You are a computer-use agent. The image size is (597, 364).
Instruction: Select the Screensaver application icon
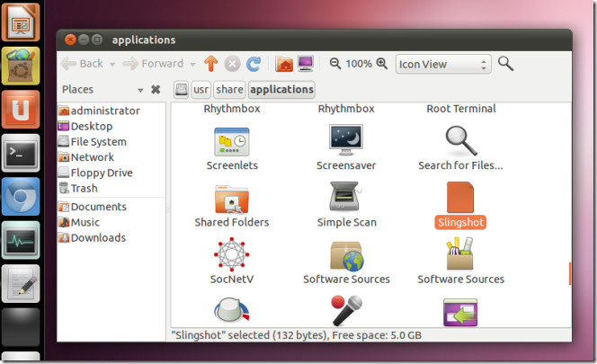coord(346,139)
